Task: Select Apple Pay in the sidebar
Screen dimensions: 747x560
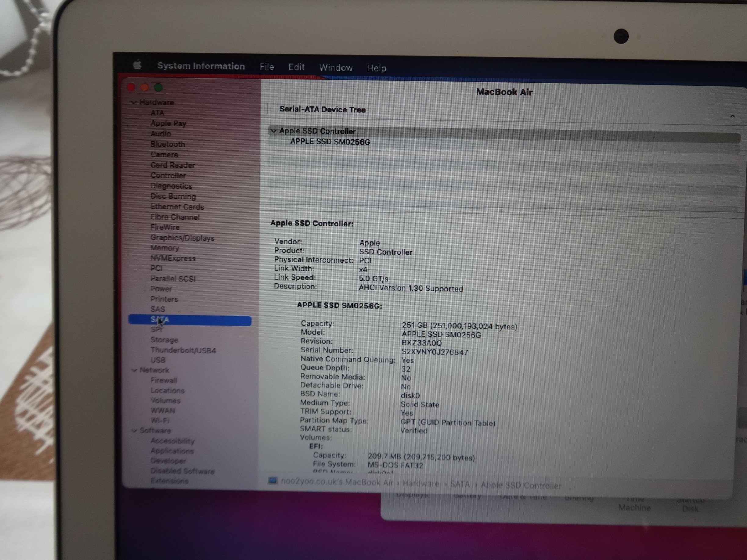Action: coord(168,123)
